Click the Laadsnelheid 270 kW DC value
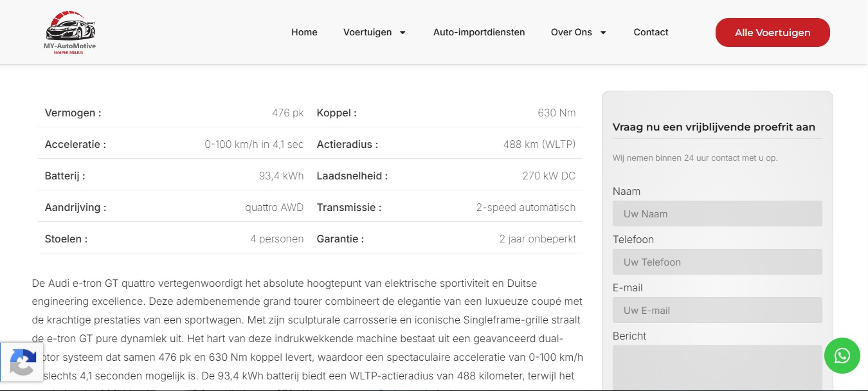Viewport: 868px width, 391px height. coord(549,176)
